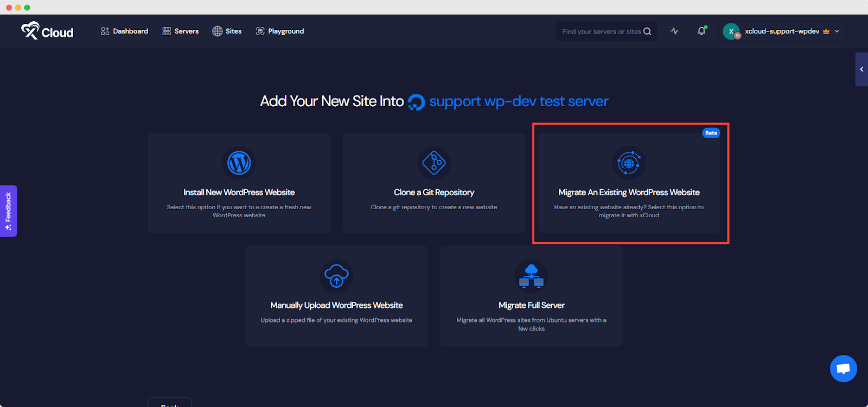This screenshot has width=868, height=407.
Task: Click 'Upload a zipped file of your existing WordPress website'
Action: pyautogui.click(x=336, y=320)
